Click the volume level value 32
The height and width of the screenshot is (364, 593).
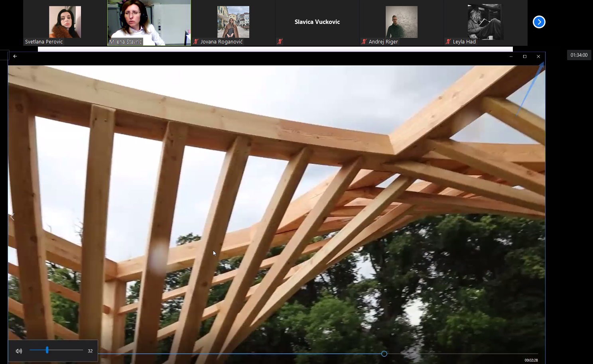coord(90,351)
